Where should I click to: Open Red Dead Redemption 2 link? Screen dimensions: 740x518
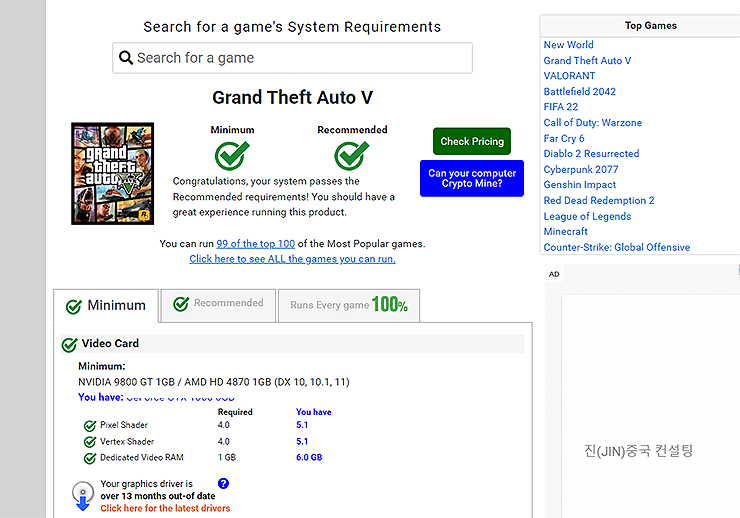click(x=599, y=201)
